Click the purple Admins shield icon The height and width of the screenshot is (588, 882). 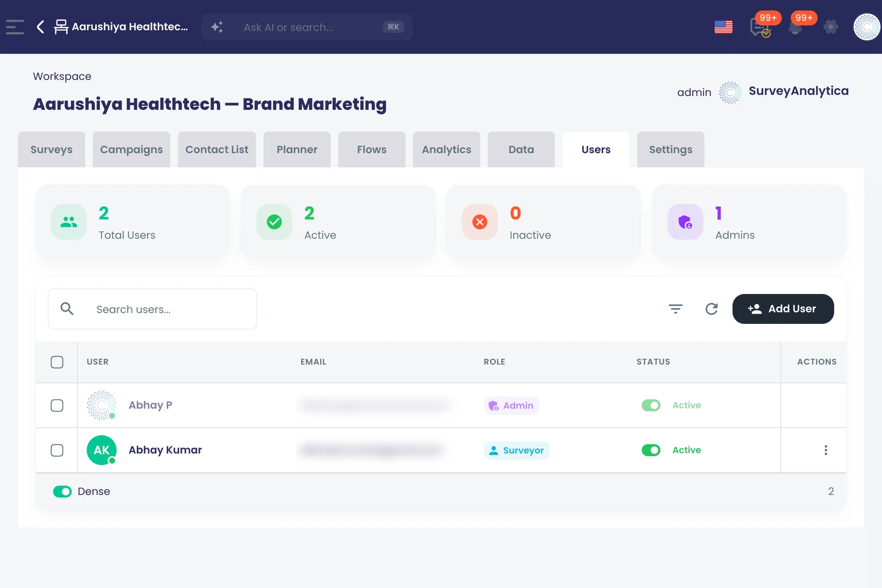(685, 222)
